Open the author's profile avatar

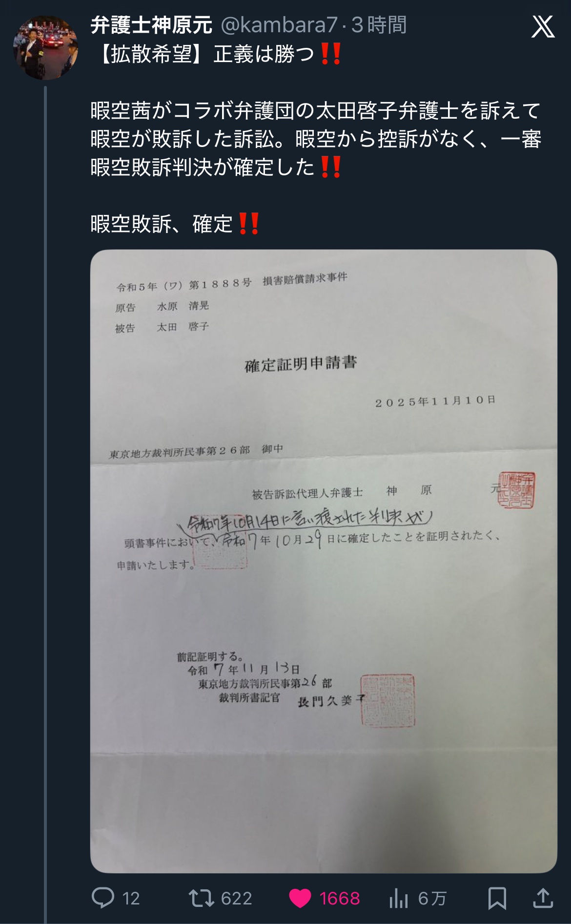click(45, 47)
